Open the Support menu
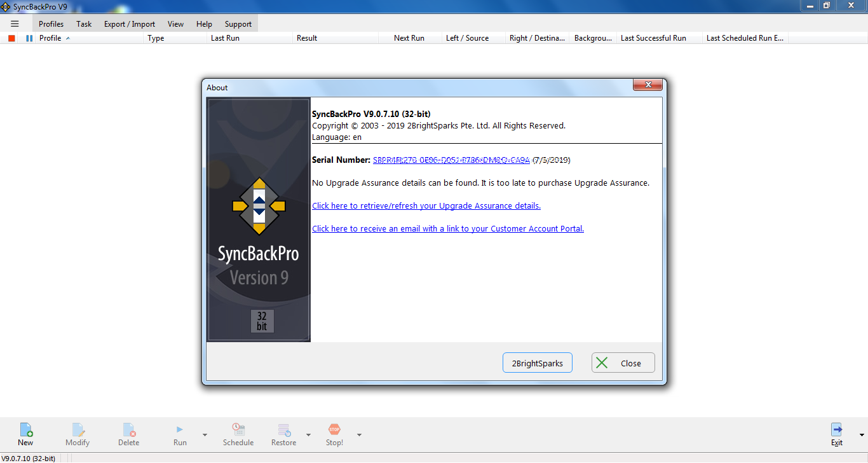 [x=238, y=24]
